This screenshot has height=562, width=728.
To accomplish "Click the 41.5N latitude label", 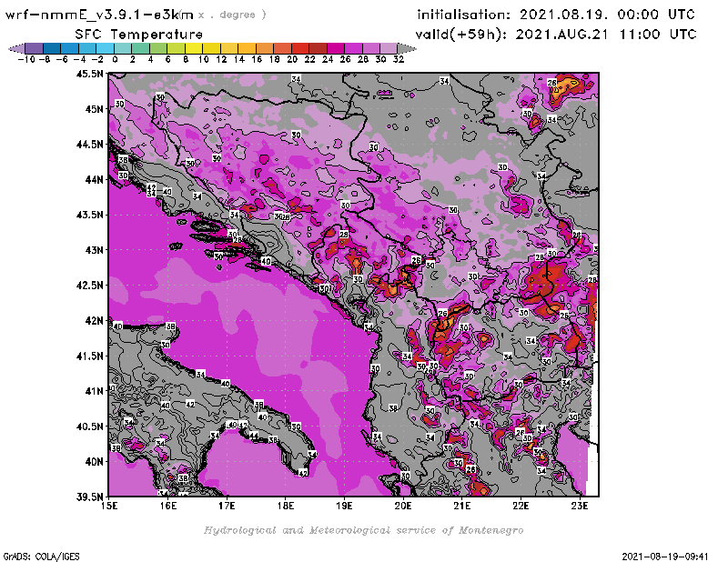I will point(90,356).
